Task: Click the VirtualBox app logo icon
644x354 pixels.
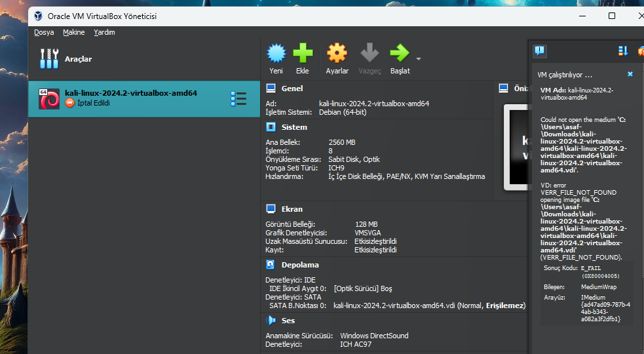Action: (38, 16)
